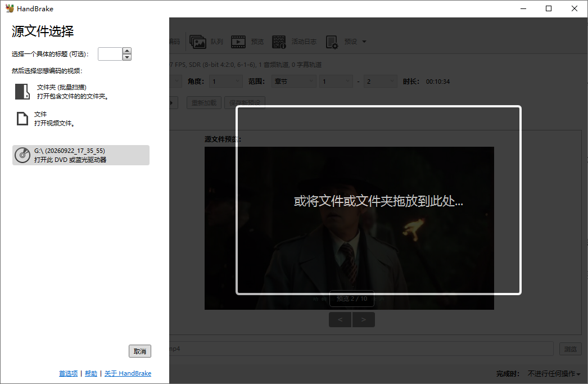Decrease the title number spinner
The image size is (588, 384).
click(127, 57)
